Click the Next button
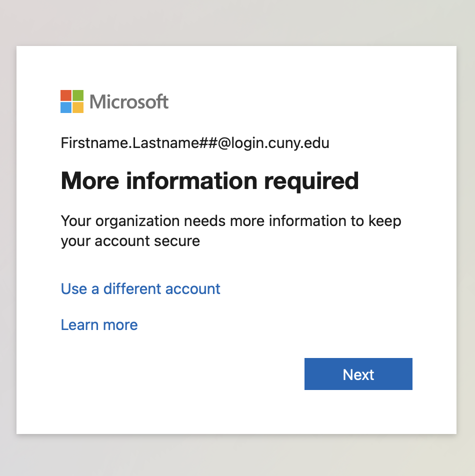The width and height of the screenshot is (475, 476). pyautogui.click(x=358, y=373)
